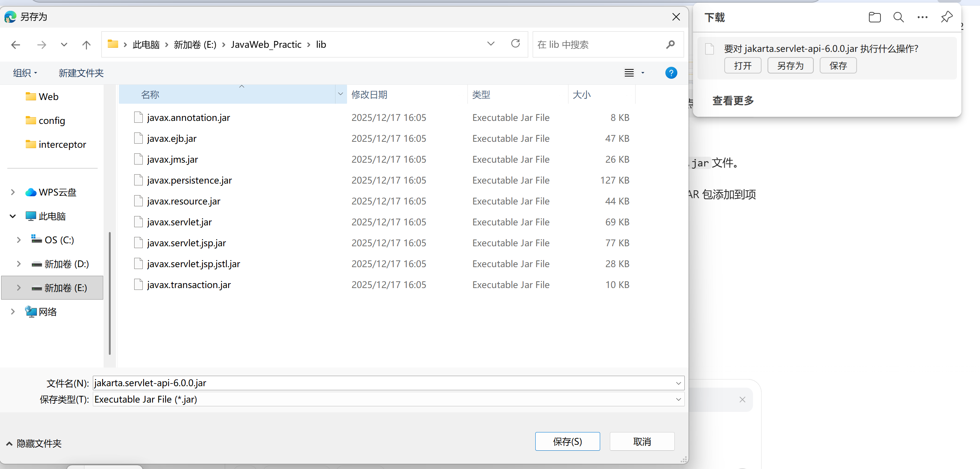Select the javax.servlet.jar file
Screen dimensions: 980x469
[x=180, y=222]
